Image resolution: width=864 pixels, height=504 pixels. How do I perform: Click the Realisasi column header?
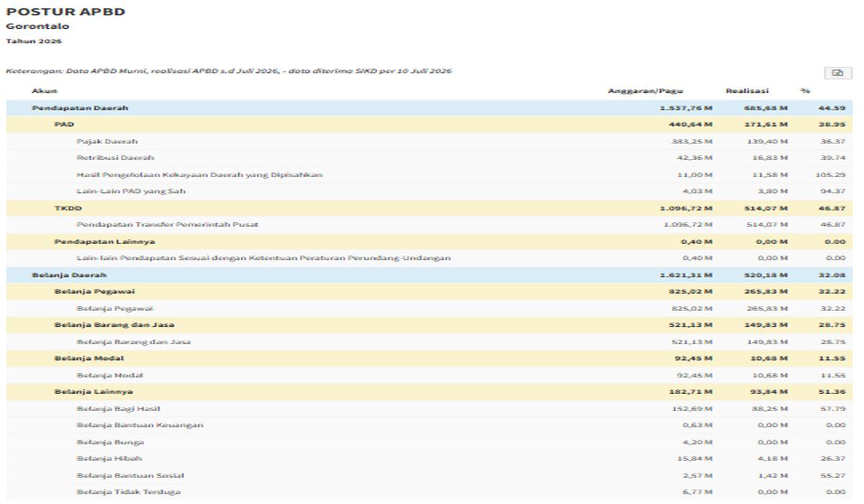747,91
